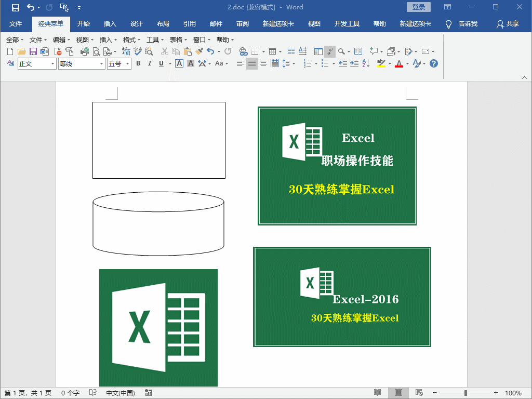
Task: Click the Distributed alignment icon
Action: coord(275,63)
